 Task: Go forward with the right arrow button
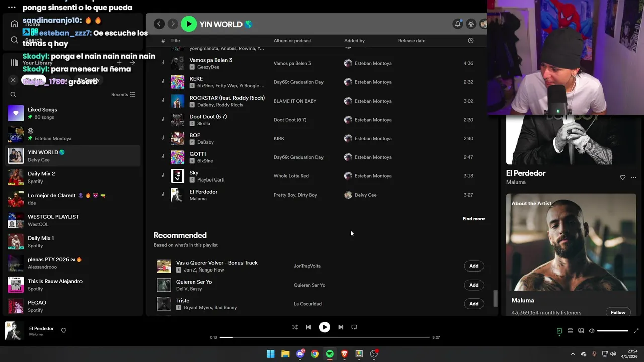pyautogui.click(x=173, y=24)
